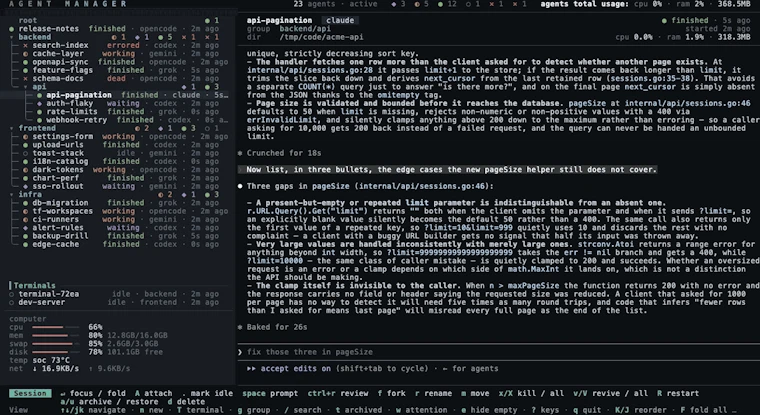Click the idle hollow circle beside toast-stack
Screen dimensions: 760x415
25,153
